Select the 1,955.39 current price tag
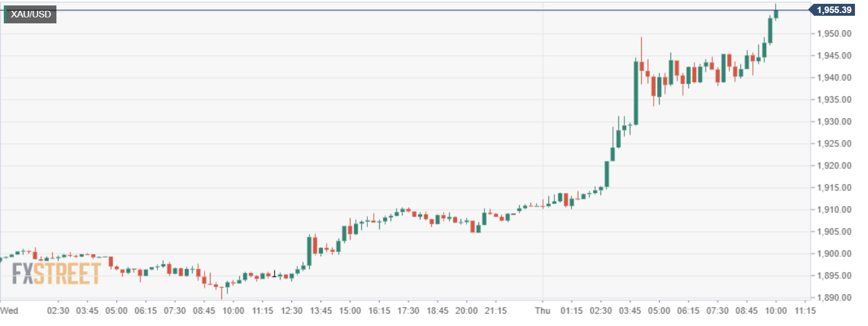Viewport: 868px width, 326px height. (833, 10)
